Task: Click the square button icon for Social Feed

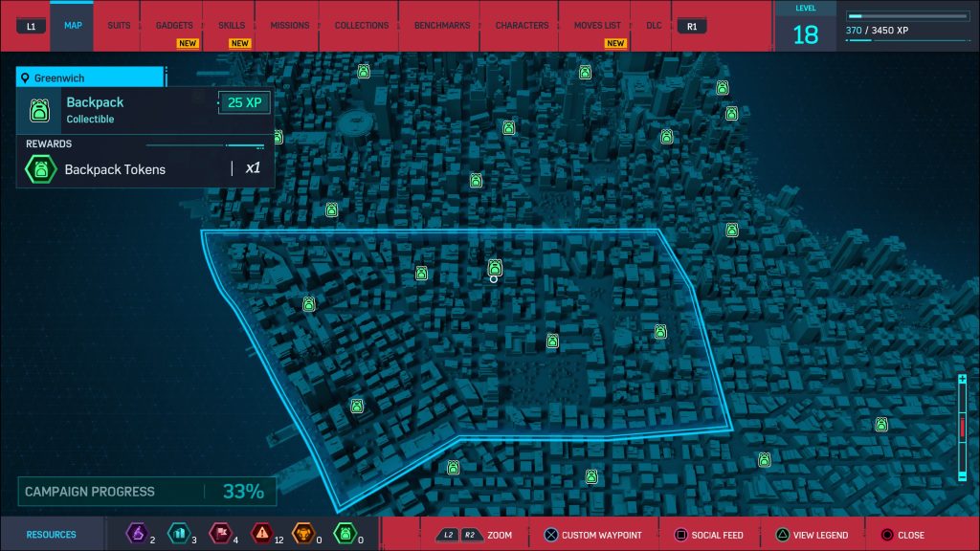Action: [x=680, y=535]
